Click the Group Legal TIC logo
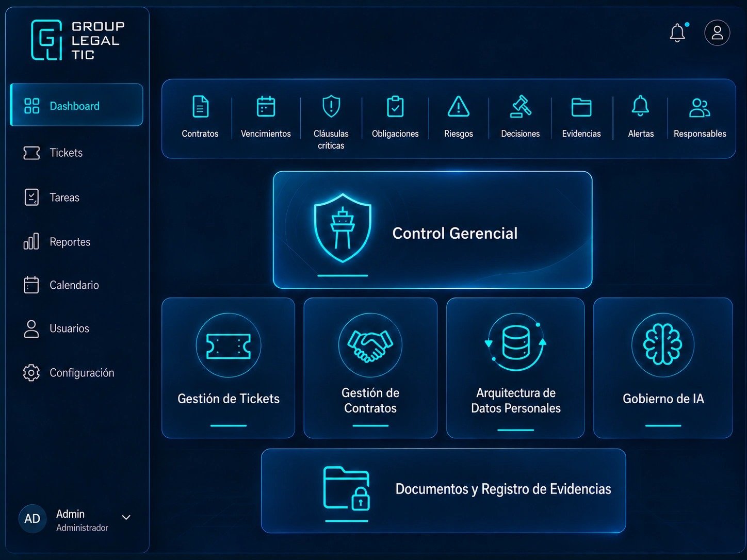The image size is (747, 560). pyautogui.click(x=78, y=40)
